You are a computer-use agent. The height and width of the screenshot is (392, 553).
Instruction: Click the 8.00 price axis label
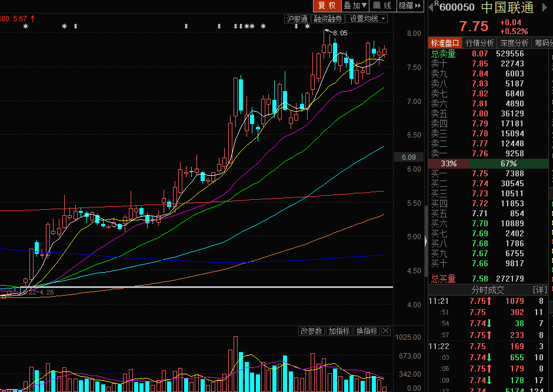(414, 33)
